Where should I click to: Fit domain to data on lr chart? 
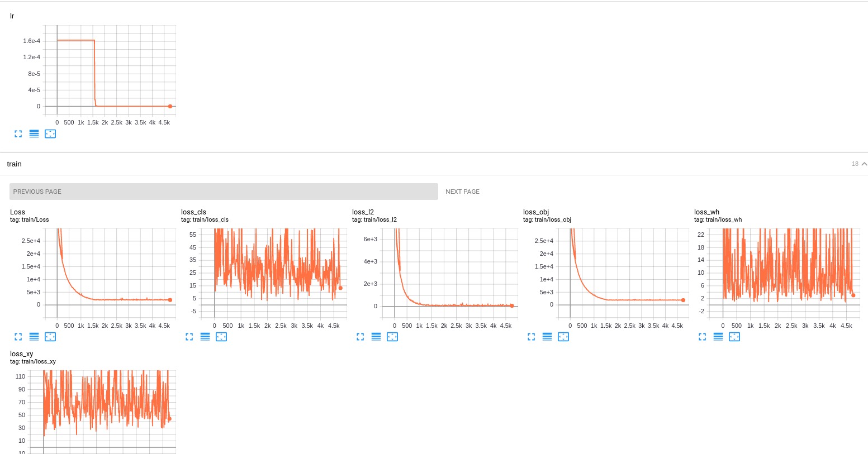50,134
